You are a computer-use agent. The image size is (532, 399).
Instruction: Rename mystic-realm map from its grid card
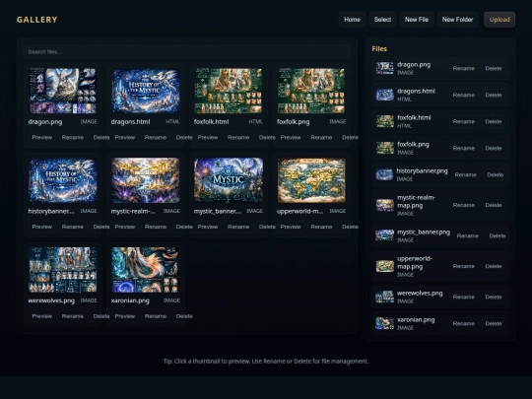(156, 227)
